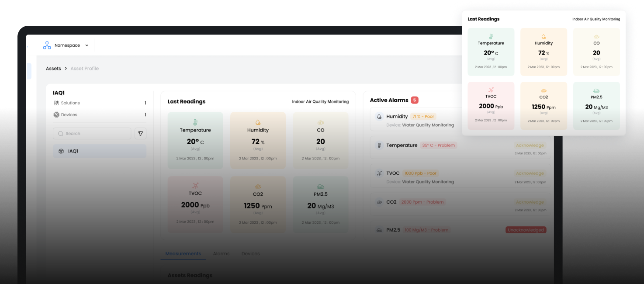This screenshot has height=284, width=644.
Task: Click the "71 % - Poor" Humidity alarm tag
Action: [x=423, y=117]
